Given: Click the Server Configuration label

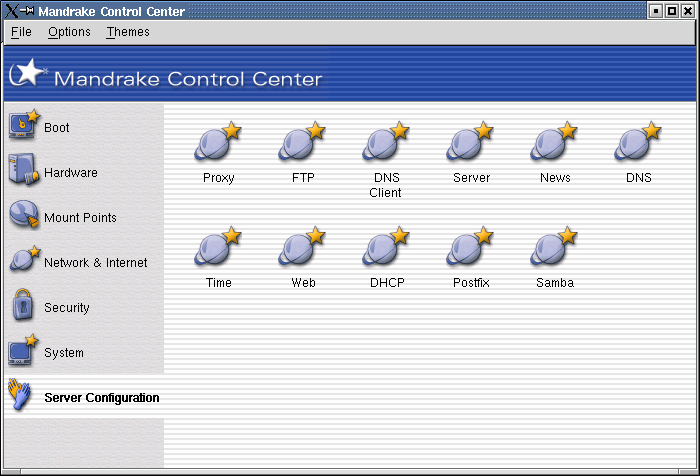Looking at the screenshot, I should pos(102,398).
